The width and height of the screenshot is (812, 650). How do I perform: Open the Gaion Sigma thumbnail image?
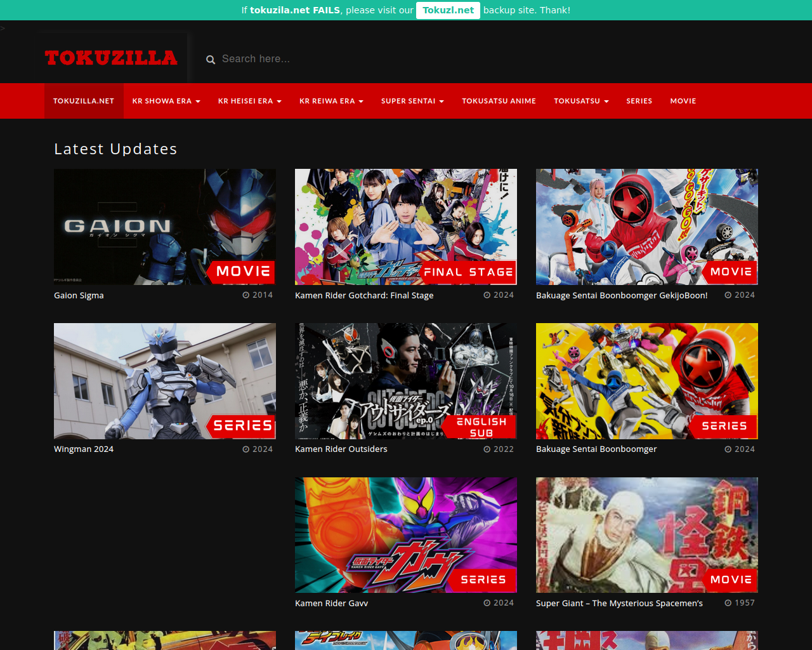pos(165,227)
